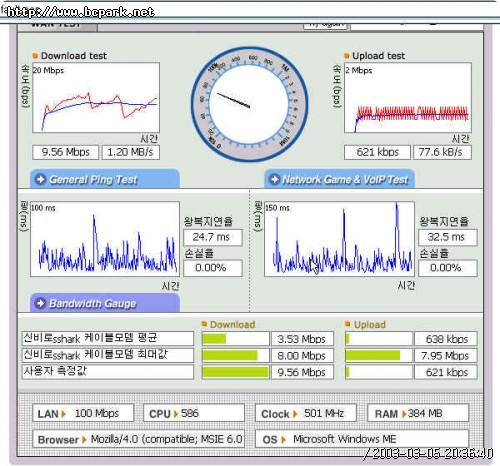Image resolution: width=500 pixels, height=466 pixels.
Task: Click the orange arrow next to LAN
Action: (63, 414)
